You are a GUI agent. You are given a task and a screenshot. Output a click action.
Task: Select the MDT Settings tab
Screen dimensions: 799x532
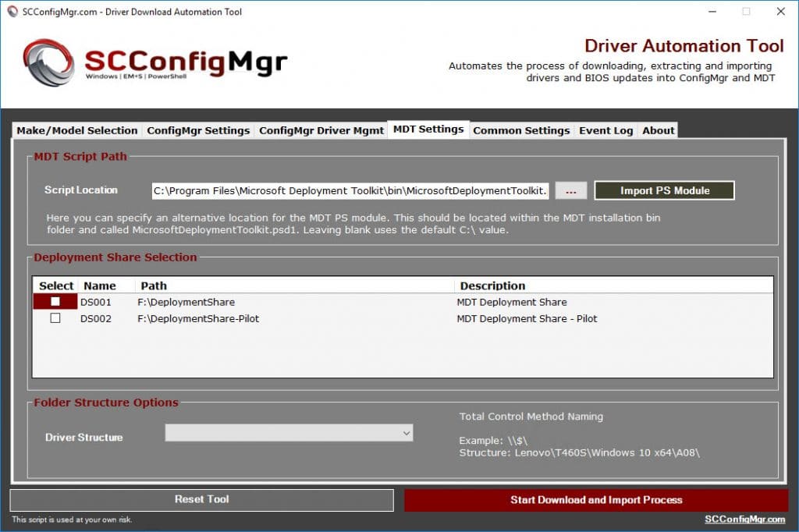[428, 129]
